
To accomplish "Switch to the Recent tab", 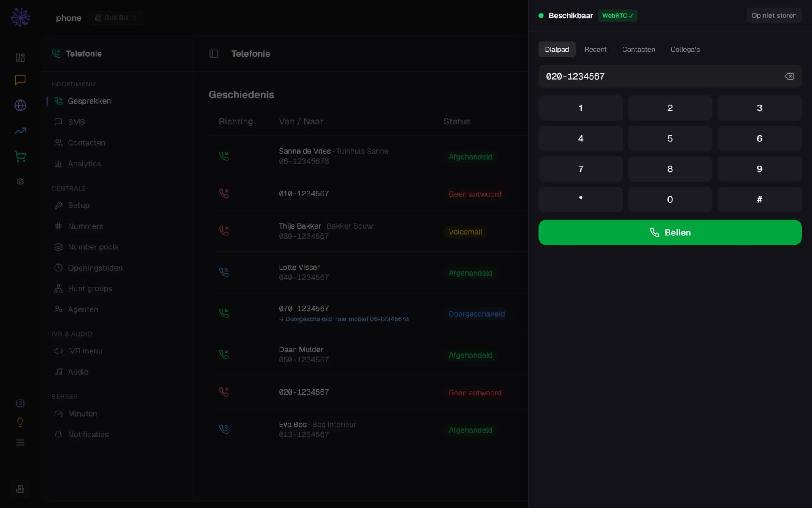I will point(595,49).
